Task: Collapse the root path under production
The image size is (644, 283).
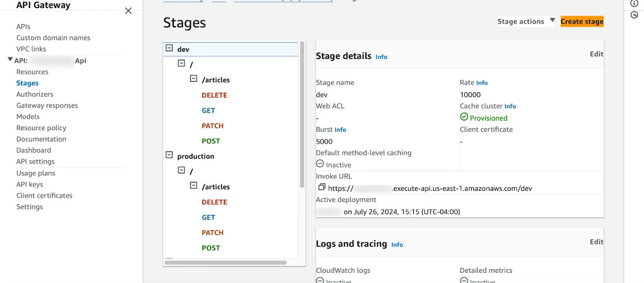Action: [181, 170]
